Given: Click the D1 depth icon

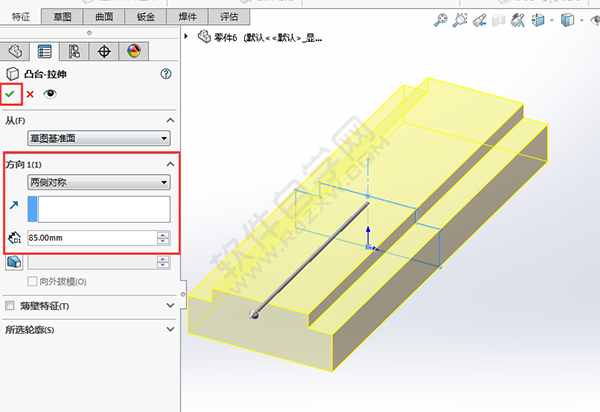Looking at the screenshot, I should point(15,238).
